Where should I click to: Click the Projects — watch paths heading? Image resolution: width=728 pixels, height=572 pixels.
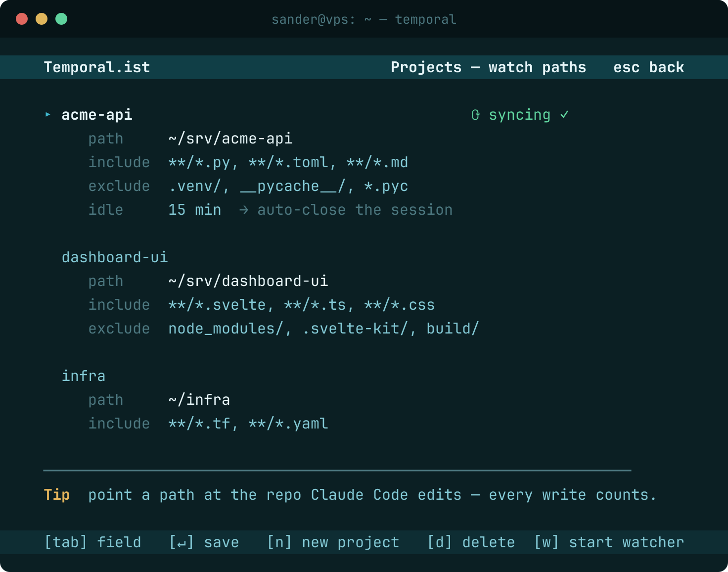tap(489, 67)
